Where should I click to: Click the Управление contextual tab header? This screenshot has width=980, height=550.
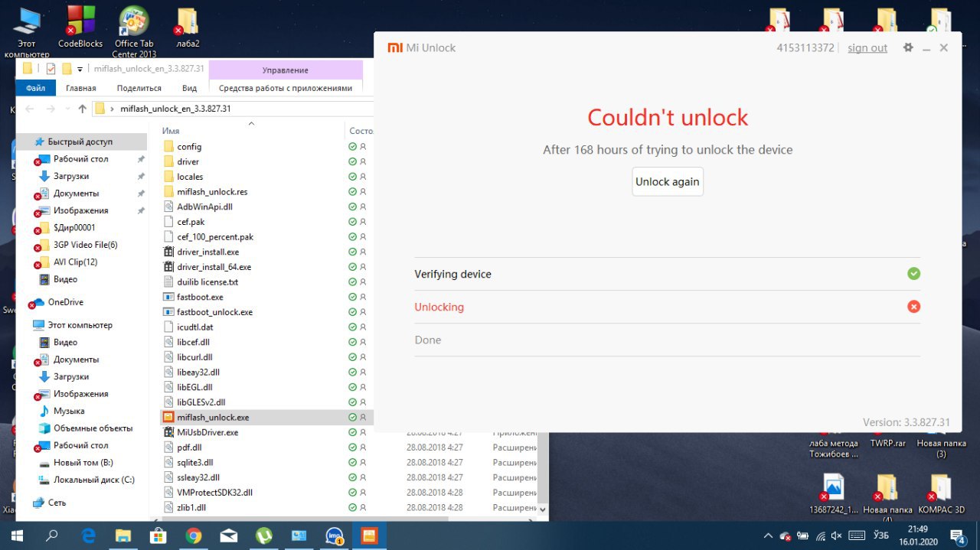click(x=286, y=70)
